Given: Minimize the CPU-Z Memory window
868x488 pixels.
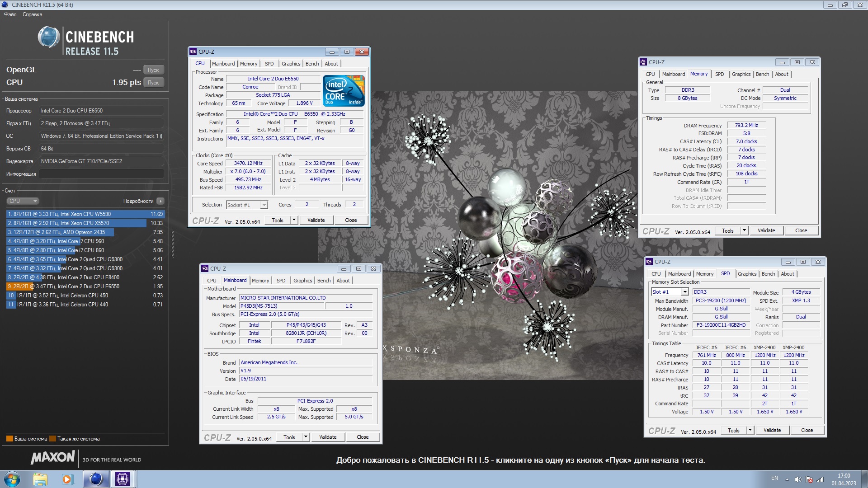Looking at the screenshot, I should [782, 62].
